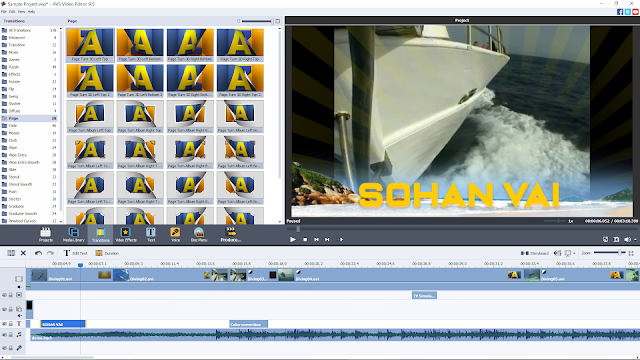This screenshot has width=640, height=360.
Task: Toggle visibility of video effects track
Action: 4,295
